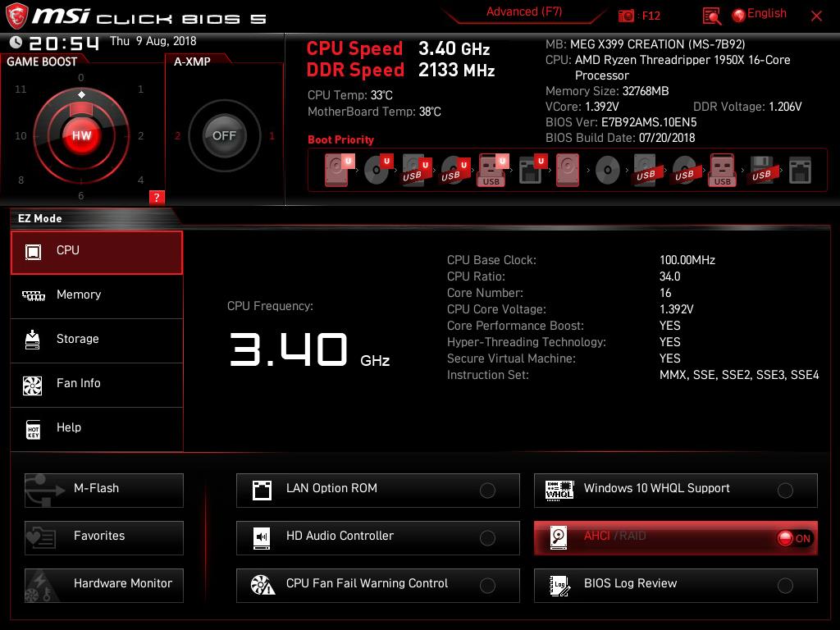Click the large 3.40 GHz CPU Frequency
Screen dimensions: 840x630
pyautogui.click(x=309, y=349)
